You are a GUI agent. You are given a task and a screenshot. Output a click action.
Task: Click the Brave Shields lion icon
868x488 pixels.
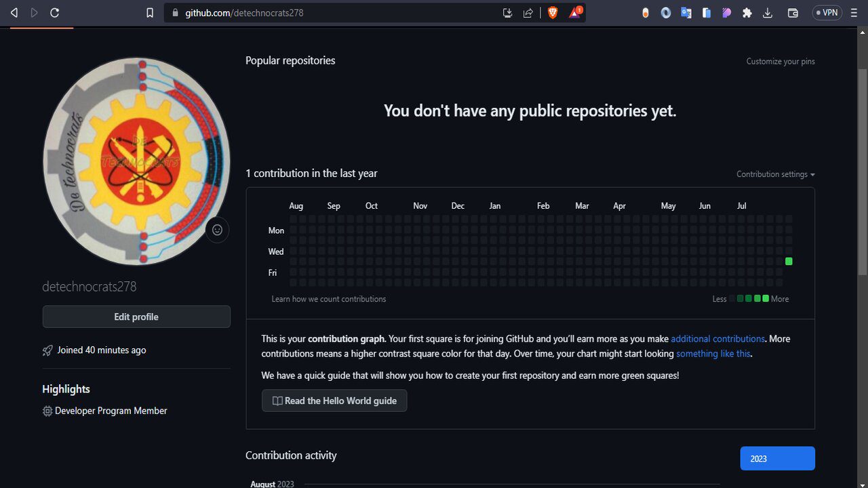[x=553, y=12]
